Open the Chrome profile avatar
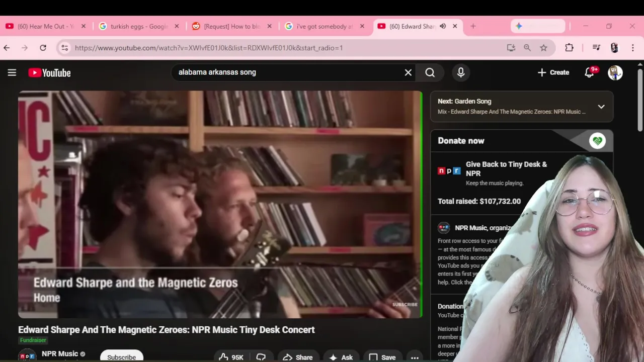Viewport: 644px width, 362px height. pyautogui.click(x=614, y=48)
